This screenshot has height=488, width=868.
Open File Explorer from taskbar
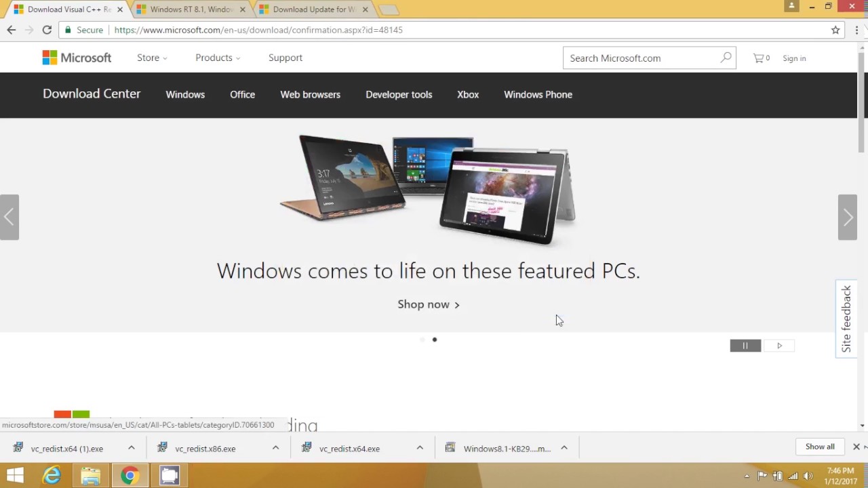click(90, 476)
